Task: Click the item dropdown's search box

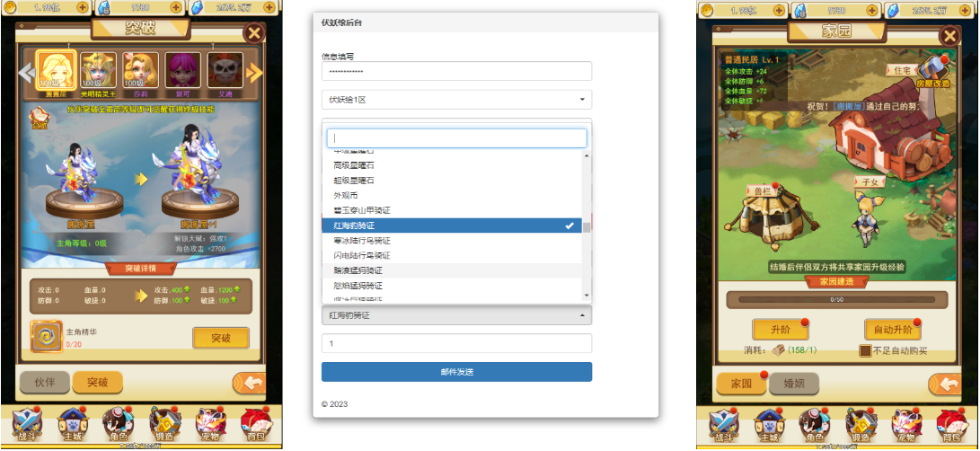Action: (x=456, y=138)
